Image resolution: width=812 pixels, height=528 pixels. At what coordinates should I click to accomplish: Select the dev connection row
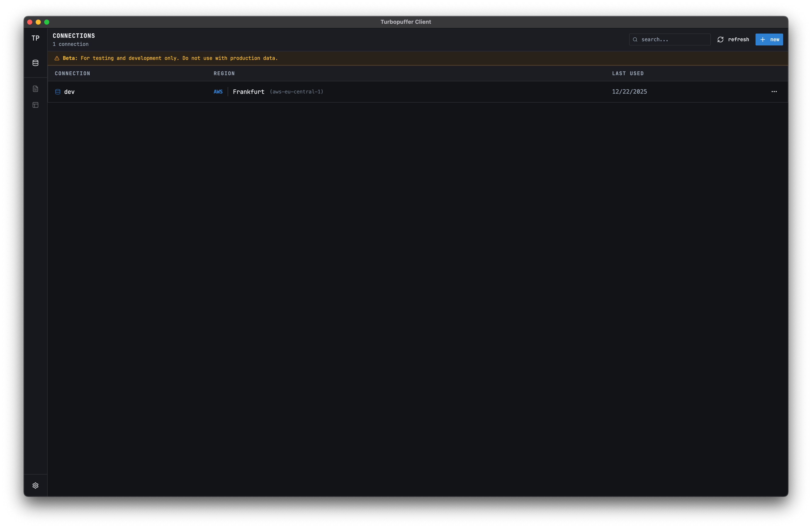409,92
